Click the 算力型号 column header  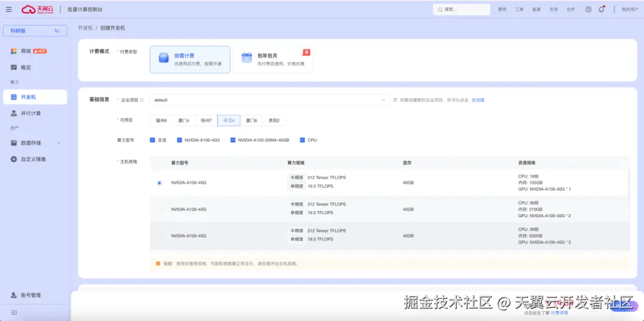click(180, 163)
